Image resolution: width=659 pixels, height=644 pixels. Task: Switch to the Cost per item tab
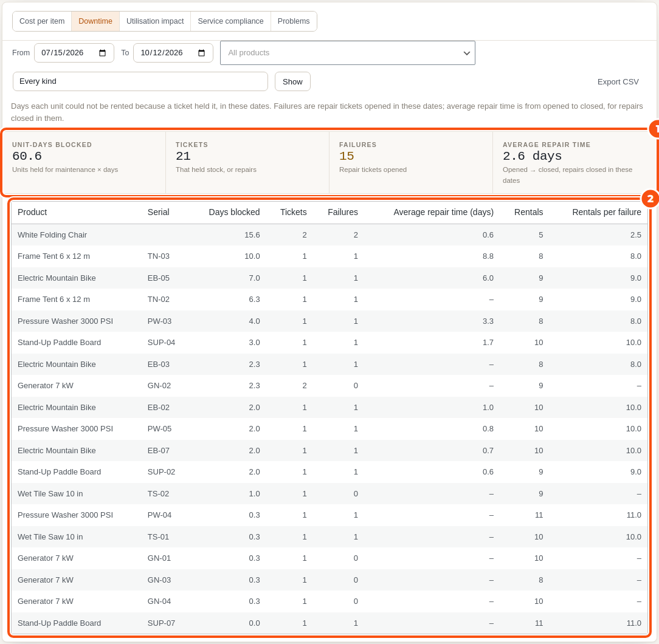[42, 21]
